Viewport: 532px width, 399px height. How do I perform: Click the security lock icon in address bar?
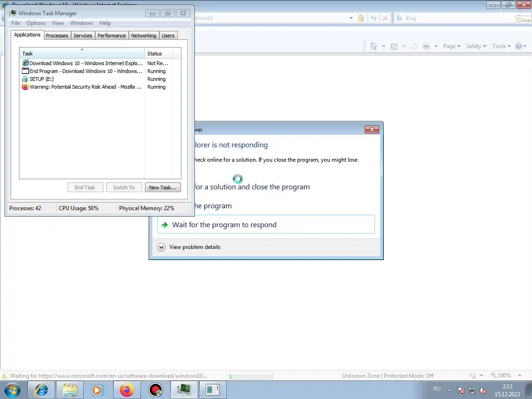(361, 18)
